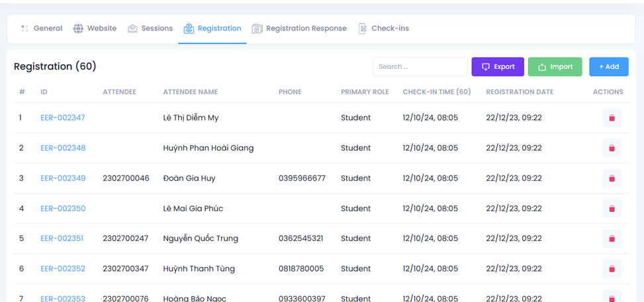Sort by Registration Date column header
This screenshot has height=302, width=644.
click(520, 92)
